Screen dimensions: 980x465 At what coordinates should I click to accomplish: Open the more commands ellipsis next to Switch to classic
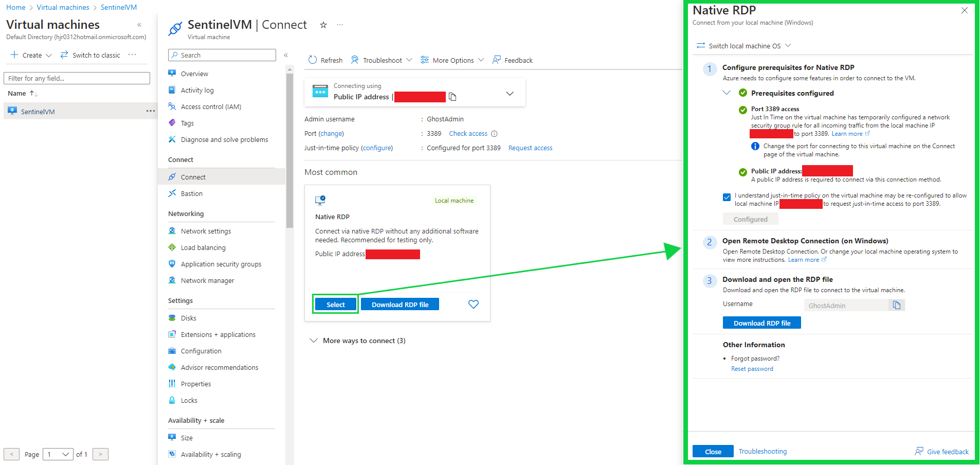point(132,55)
